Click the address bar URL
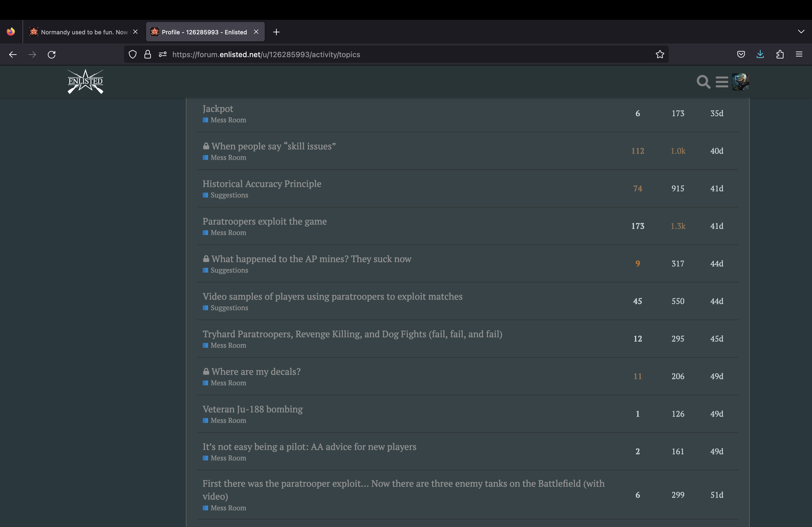The width and height of the screenshot is (812, 527). tap(266, 54)
